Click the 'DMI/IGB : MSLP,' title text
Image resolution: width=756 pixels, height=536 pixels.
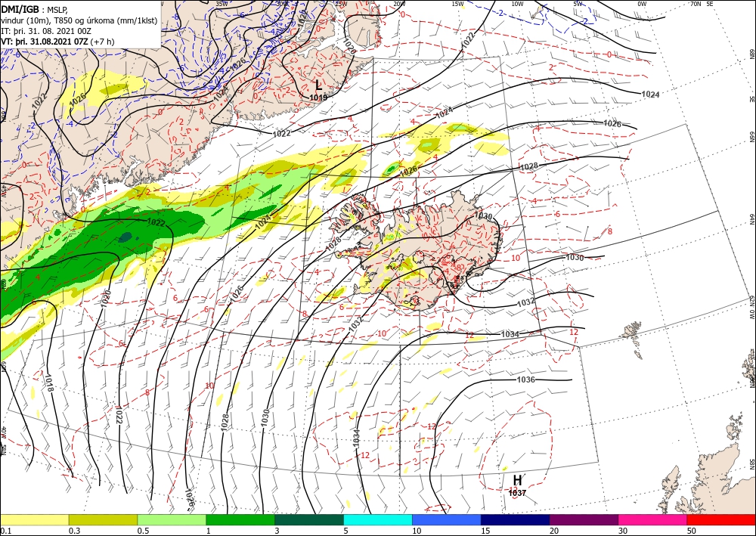[x=35, y=9]
